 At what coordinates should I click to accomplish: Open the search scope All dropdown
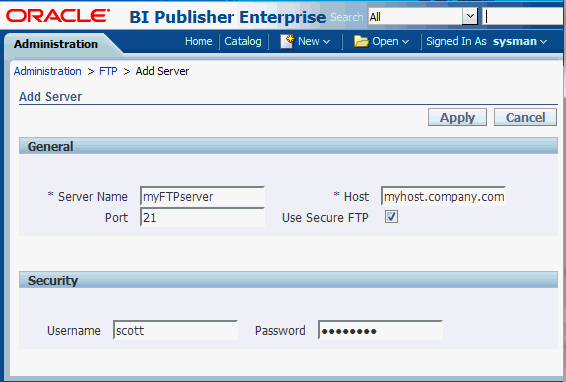(x=470, y=16)
